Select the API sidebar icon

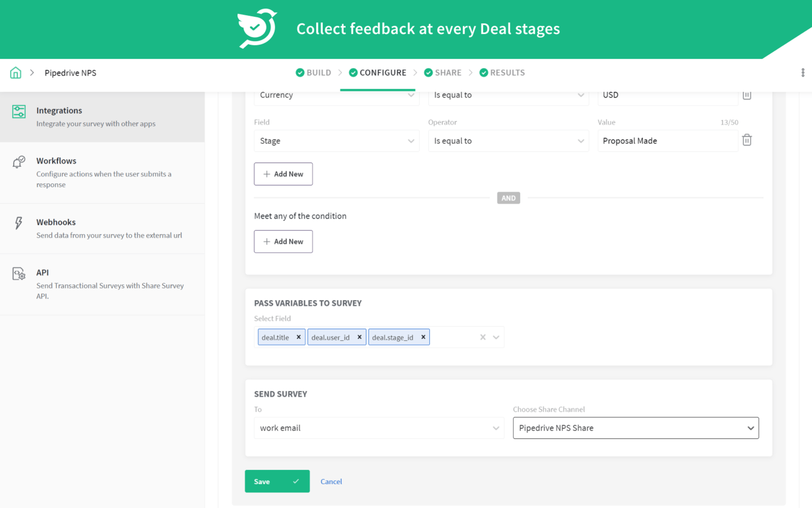[x=19, y=273]
